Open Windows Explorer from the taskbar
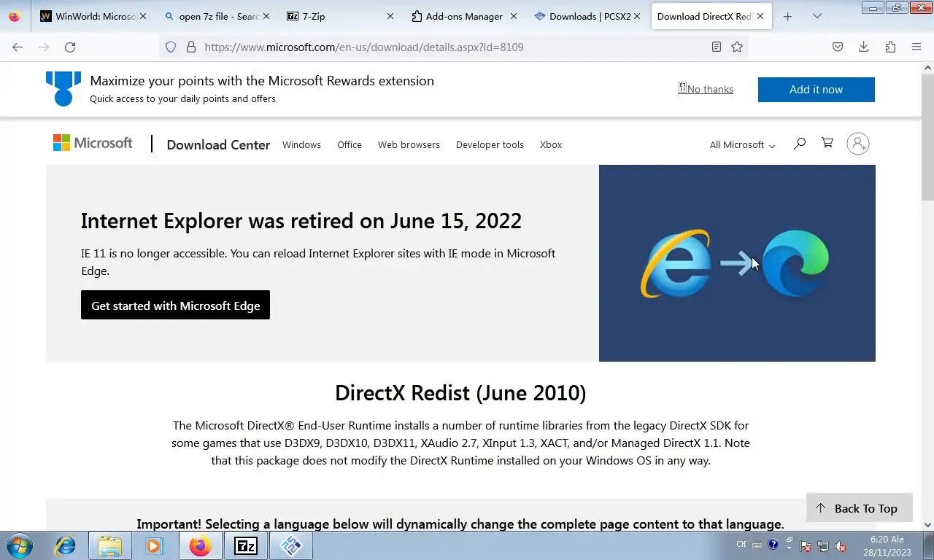The image size is (934, 560). [109, 545]
